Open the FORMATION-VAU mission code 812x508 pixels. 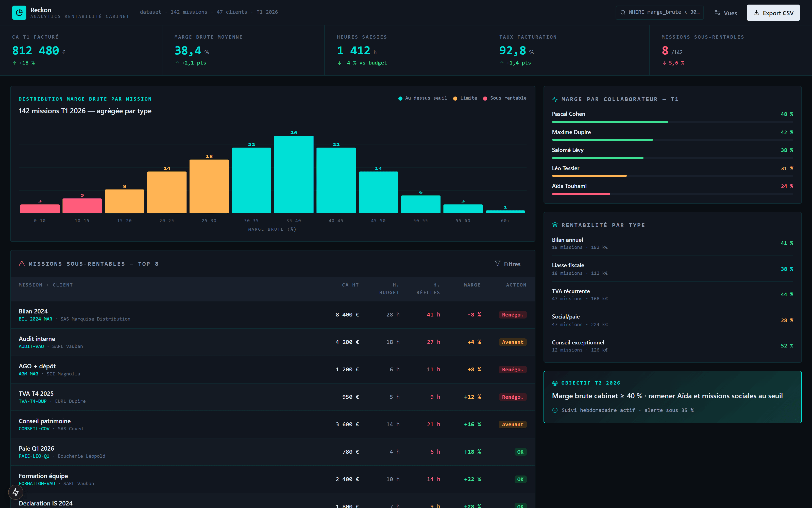[37, 484]
